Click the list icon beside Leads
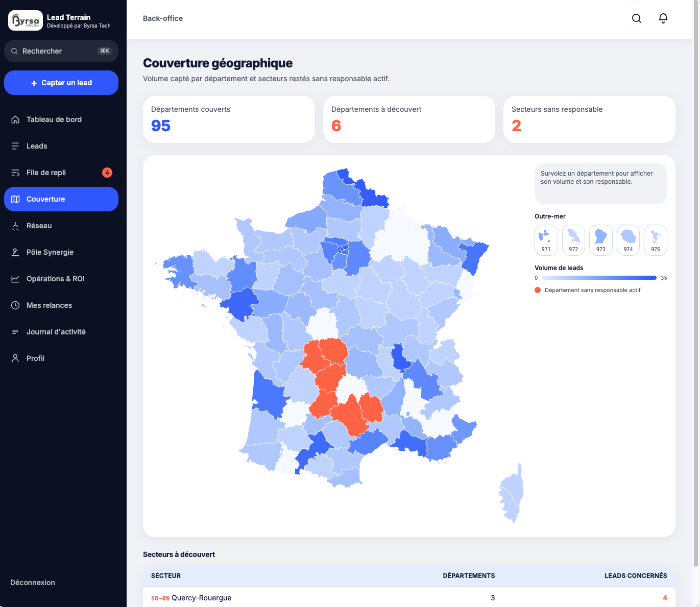This screenshot has width=700, height=607. pyautogui.click(x=15, y=146)
